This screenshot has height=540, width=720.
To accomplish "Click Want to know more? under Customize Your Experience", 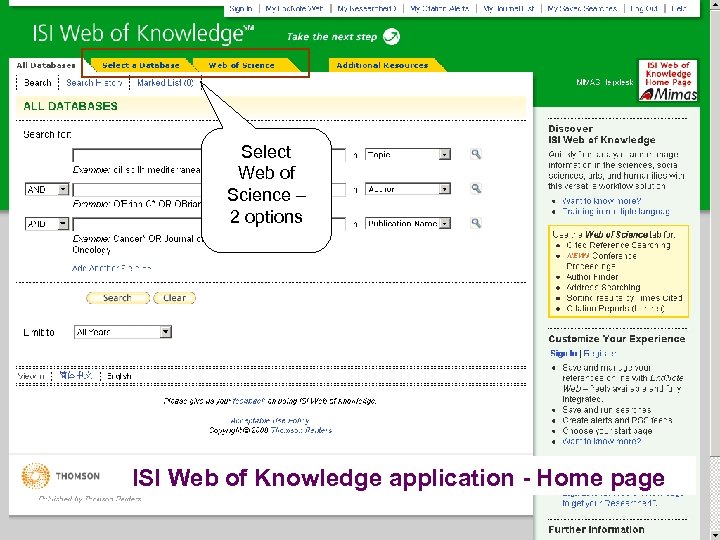I will pos(601,441).
